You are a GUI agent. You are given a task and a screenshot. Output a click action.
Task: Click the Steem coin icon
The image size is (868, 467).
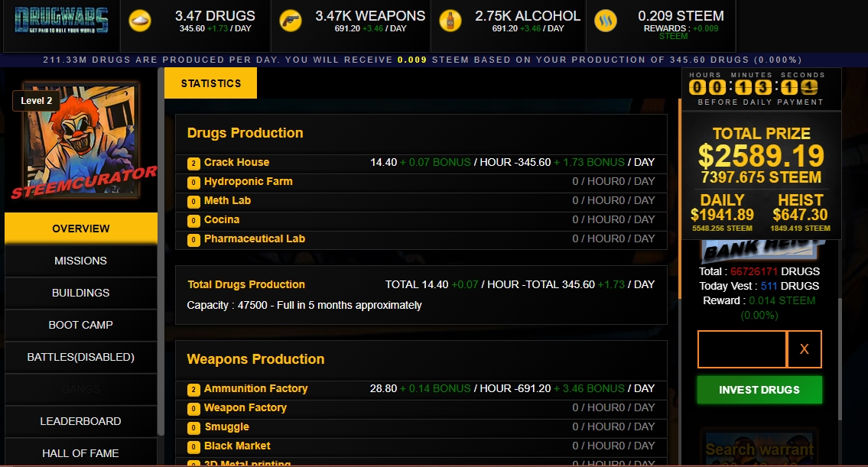pos(606,21)
